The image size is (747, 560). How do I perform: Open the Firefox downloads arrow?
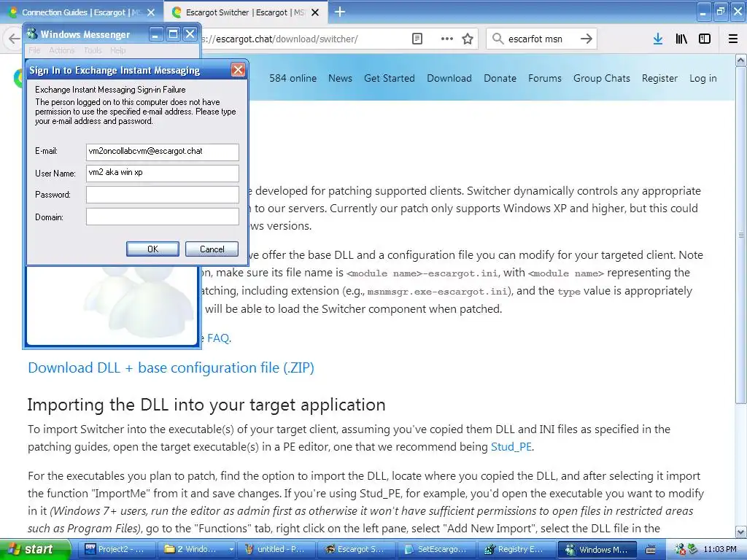(658, 39)
